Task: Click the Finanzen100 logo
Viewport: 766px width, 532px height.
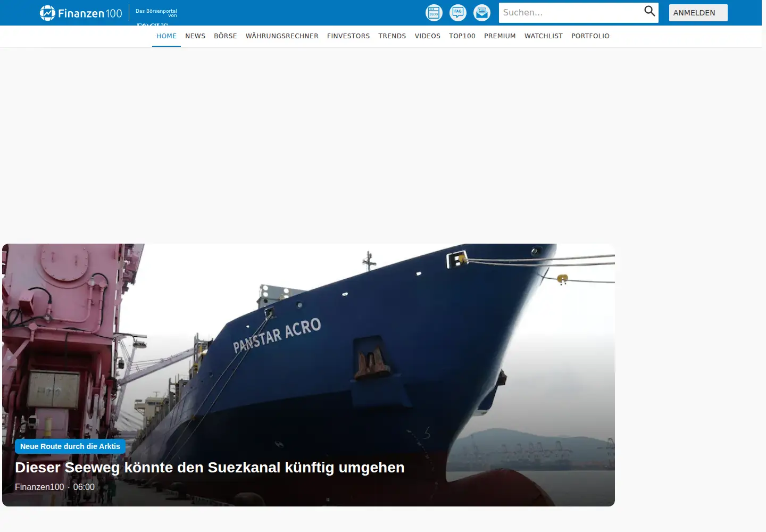Action: pos(81,13)
